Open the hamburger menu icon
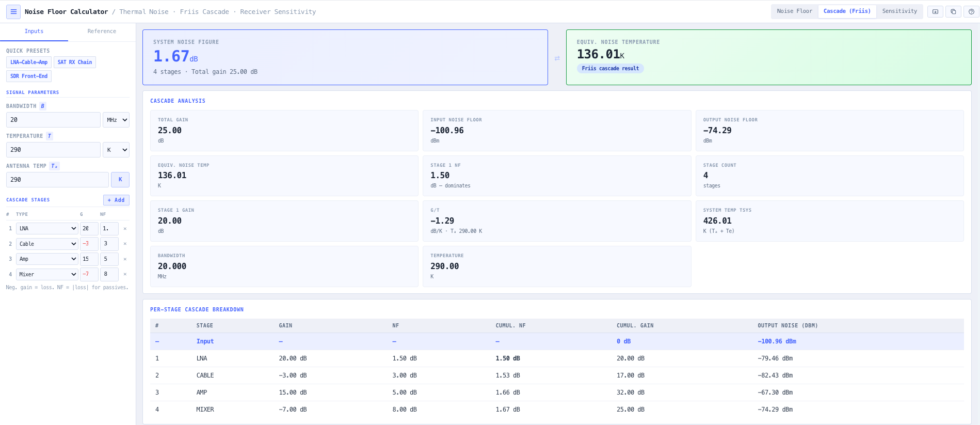Screen dimensions: 980x425 tap(13, 11)
